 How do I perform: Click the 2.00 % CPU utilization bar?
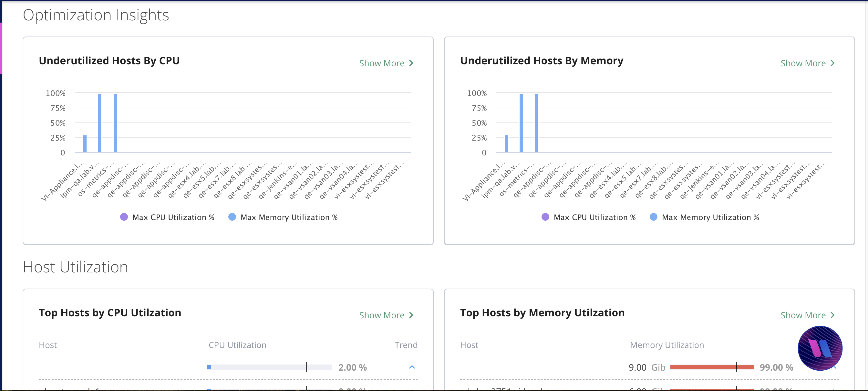click(270, 367)
